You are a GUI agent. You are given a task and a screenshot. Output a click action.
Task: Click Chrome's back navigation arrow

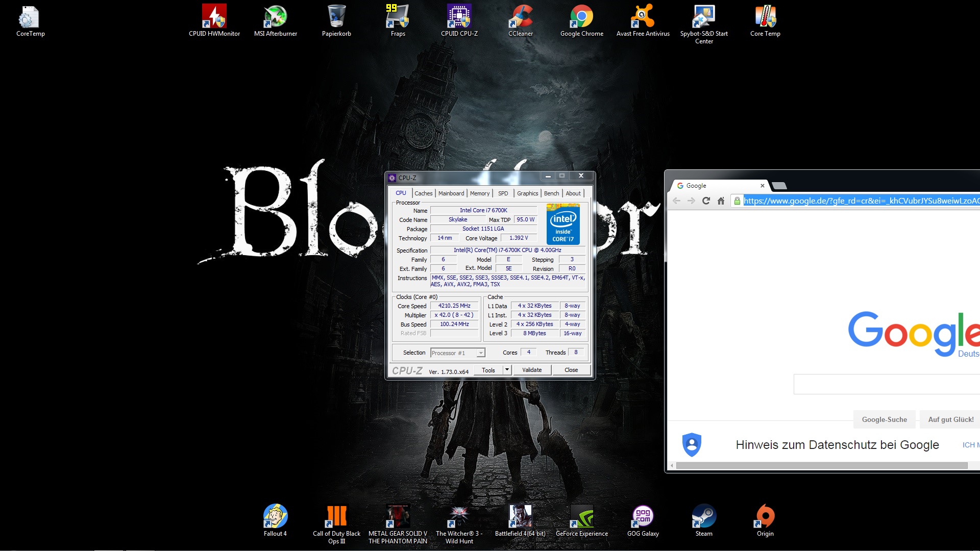676,201
